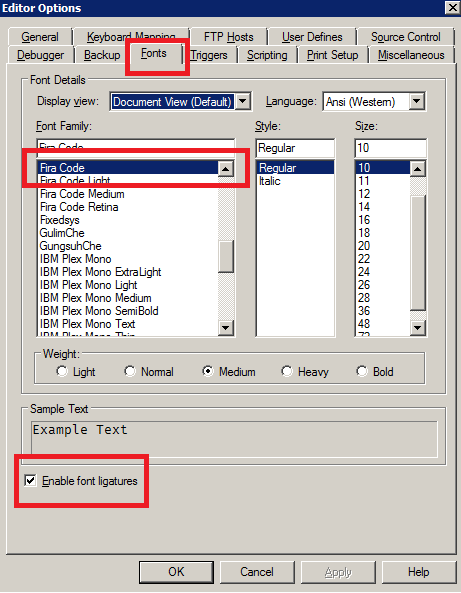Select IBM Plex Mono Medium
Screen dimensions: 461x593
128,298
